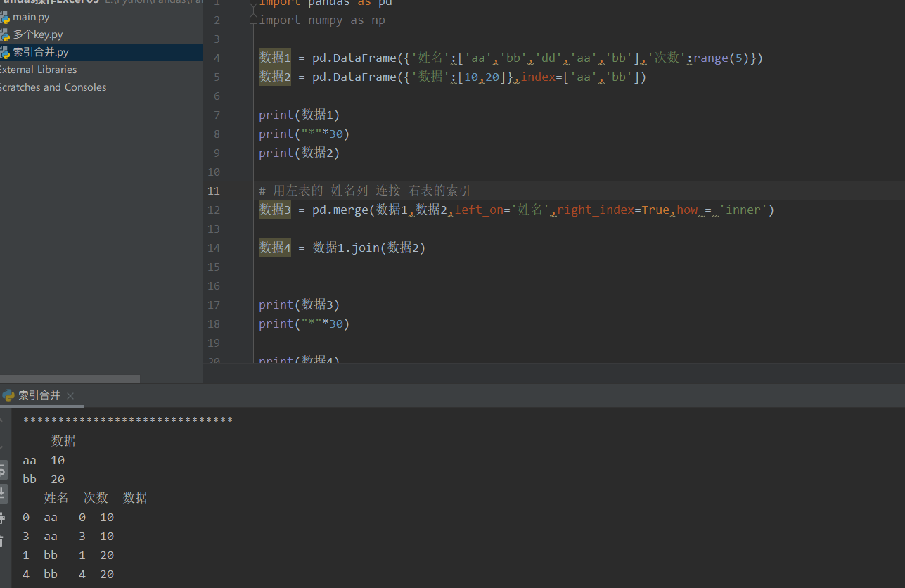Viewport: 905px width, 588px height.
Task: Switch to the 索引合并 run tab
Action: pyautogui.click(x=39, y=395)
